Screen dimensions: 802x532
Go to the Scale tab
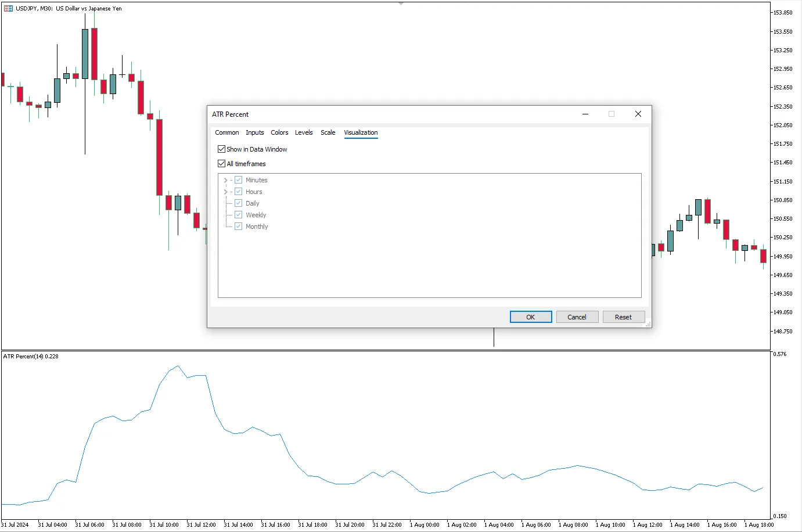pos(328,132)
